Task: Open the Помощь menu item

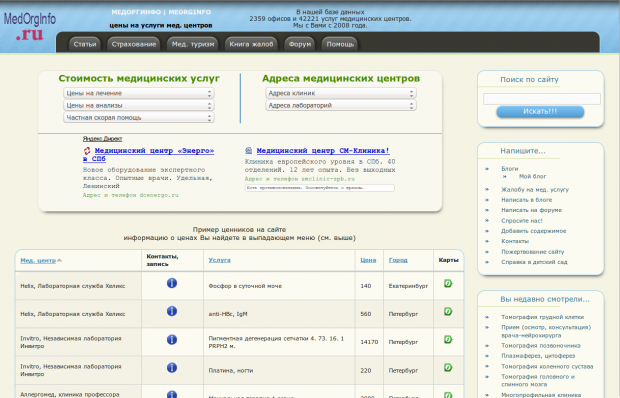Action: tap(340, 44)
